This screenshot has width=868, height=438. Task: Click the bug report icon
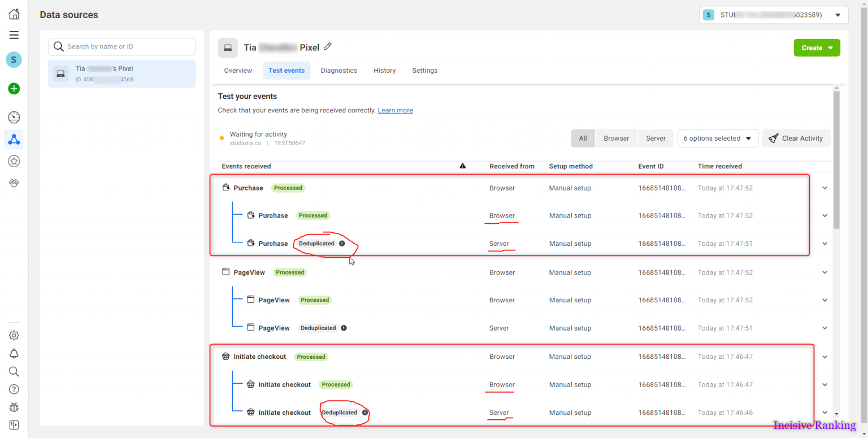coord(14,407)
